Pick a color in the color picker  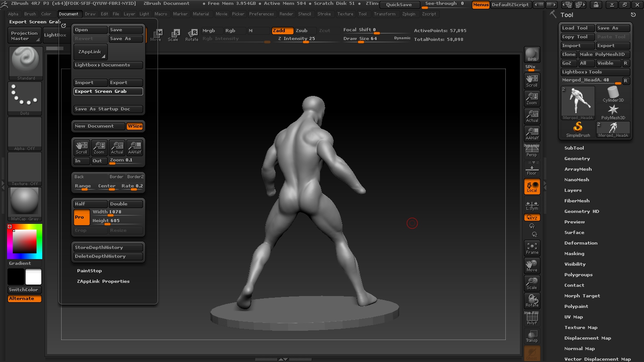(25, 241)
